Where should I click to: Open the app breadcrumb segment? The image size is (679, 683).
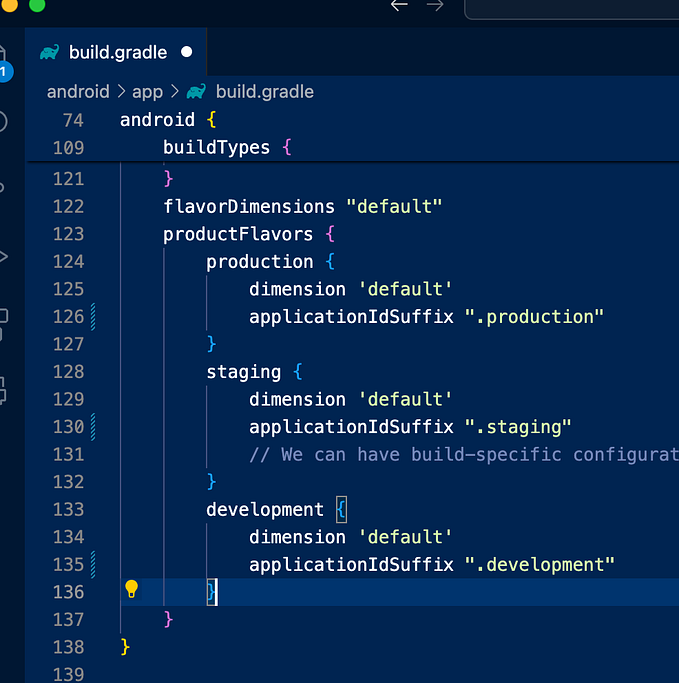147,92
